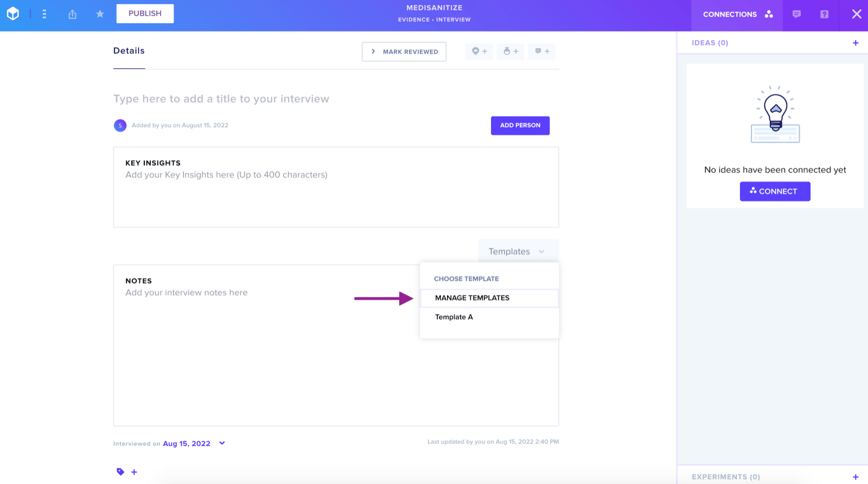Click the add comment speech bubble button

pos(542,51)
